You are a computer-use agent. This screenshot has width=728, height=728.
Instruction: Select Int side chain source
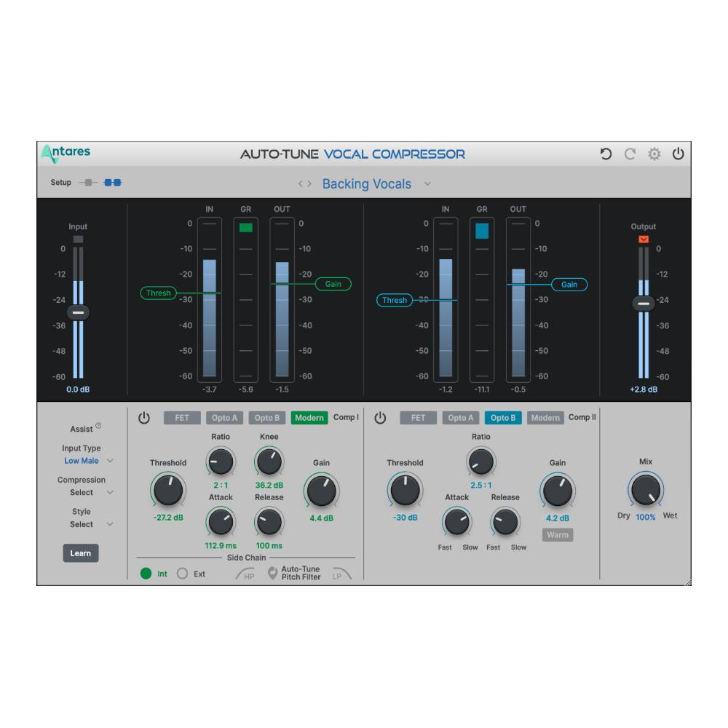pyautogui.click(x=146, y=574)
